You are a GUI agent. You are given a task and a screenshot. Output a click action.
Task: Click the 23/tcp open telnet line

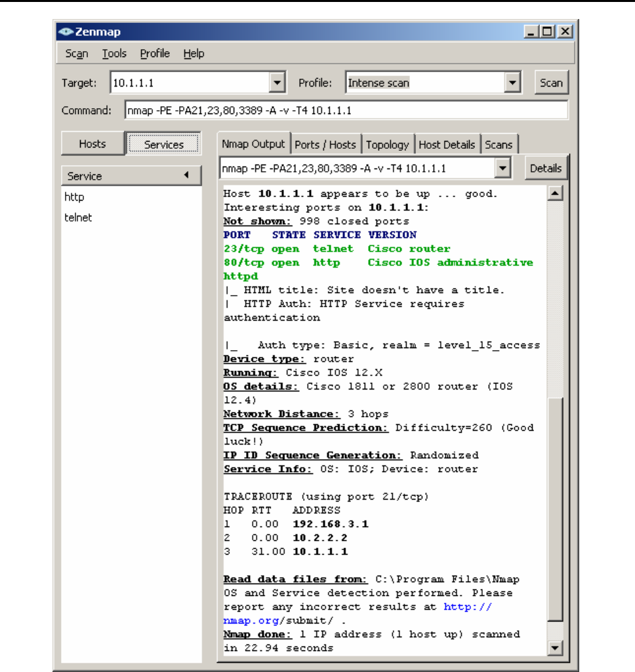337,248
